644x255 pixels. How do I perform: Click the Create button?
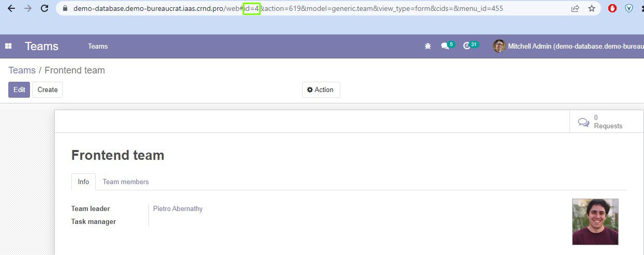48,89
